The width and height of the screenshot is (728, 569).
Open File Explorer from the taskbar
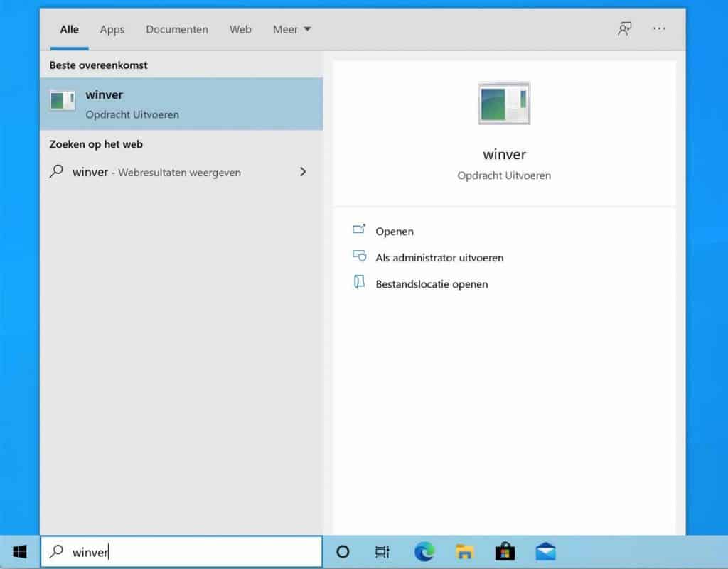tap(464, 552)
